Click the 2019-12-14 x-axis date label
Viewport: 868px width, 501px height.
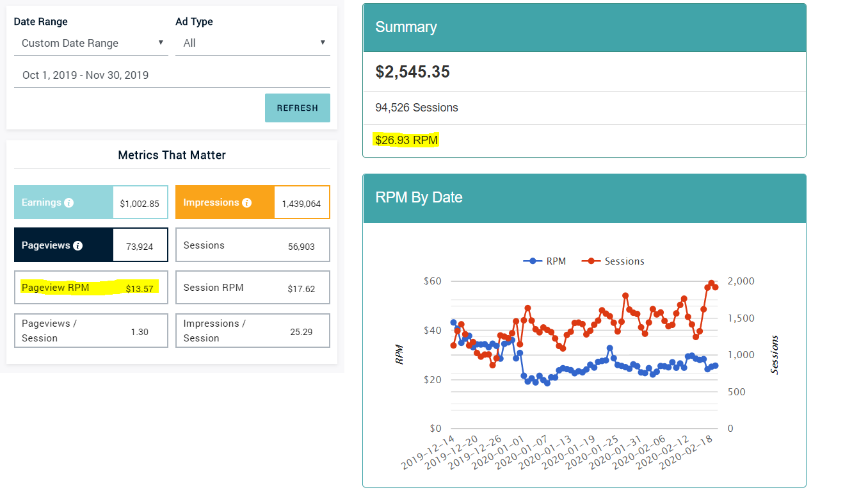click(428, 452)
